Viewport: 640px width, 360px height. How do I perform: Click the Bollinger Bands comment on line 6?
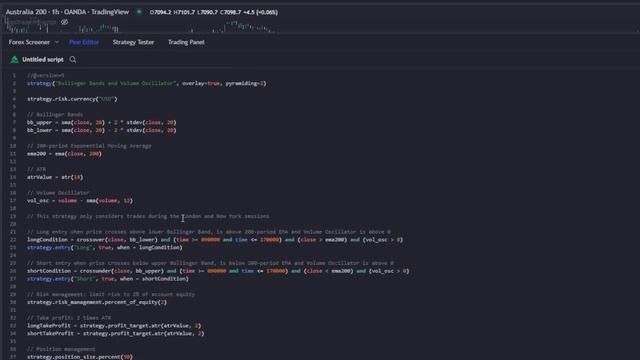55,115
